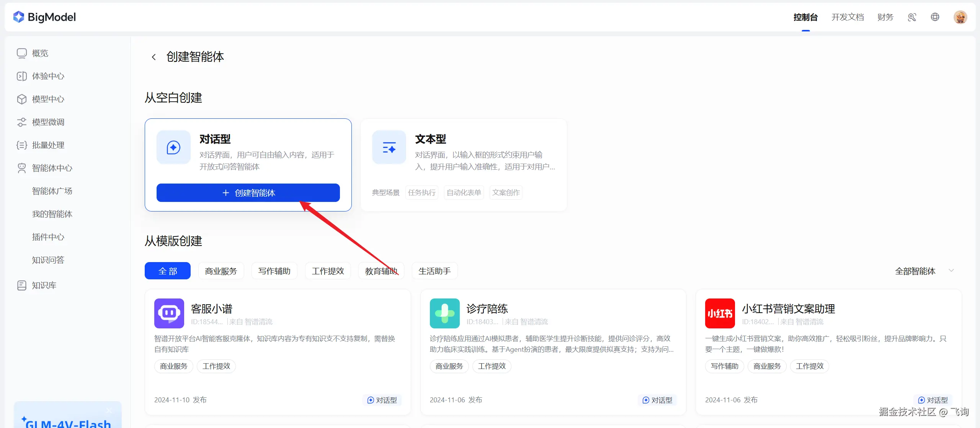Select the 商业服务 category filter
The image size is (980, 428).
[x=221, y=271]
